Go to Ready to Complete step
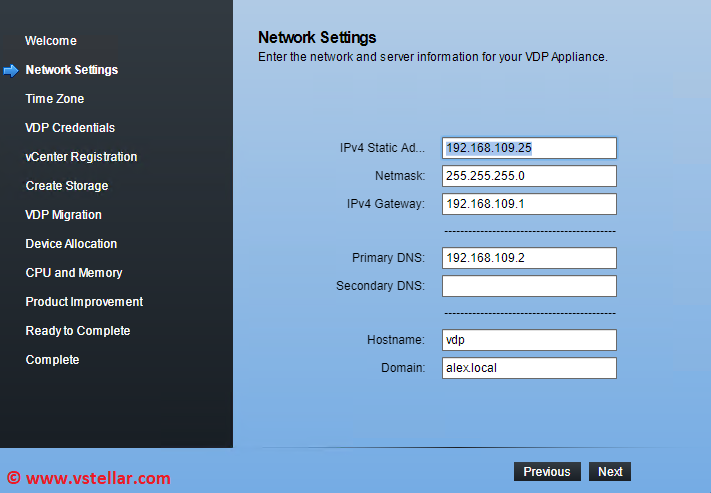This screenshot has width=711, height=493. (78, 331)
